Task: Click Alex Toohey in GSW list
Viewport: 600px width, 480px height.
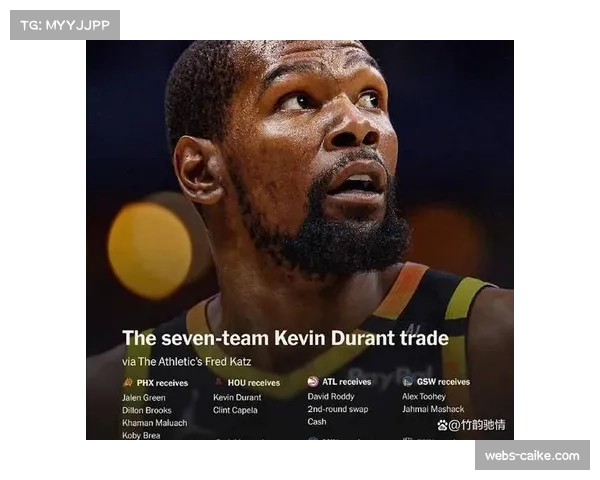Action: 425,397
